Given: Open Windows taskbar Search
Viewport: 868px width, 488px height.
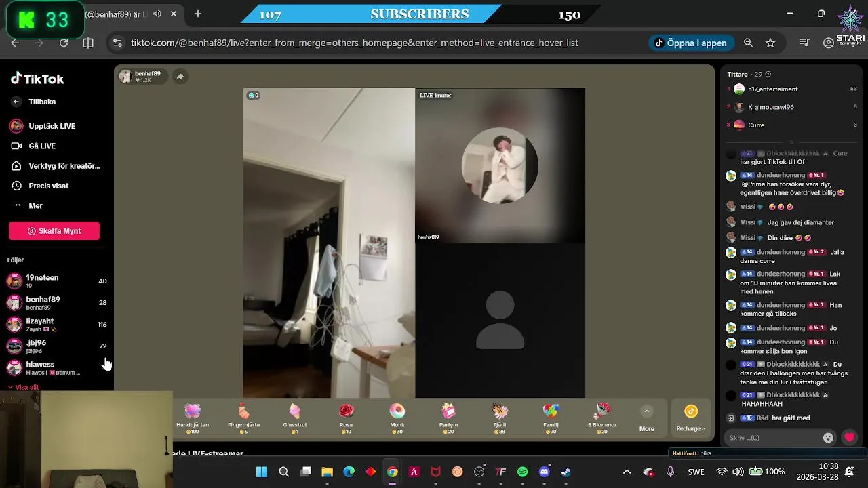Looking at the screenshot, I should click(283, 472).
